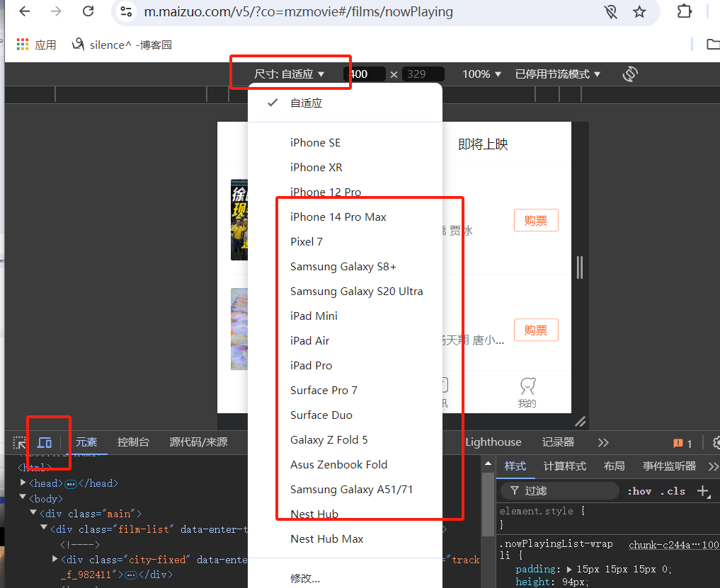This screenshot has width=720, height=588.
Task: Pick Samsung Galaxy S8+ device
Action: pyautogui.click(x=345, y=267)
